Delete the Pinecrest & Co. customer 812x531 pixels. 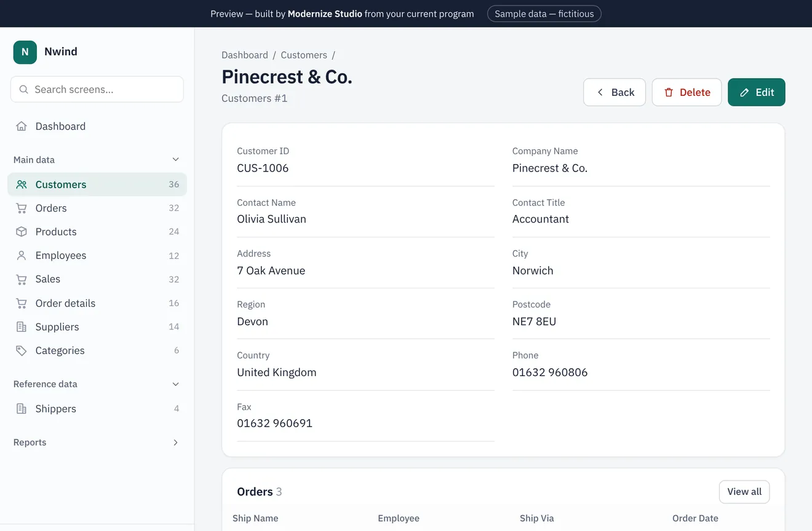click(x=687, y=92)
